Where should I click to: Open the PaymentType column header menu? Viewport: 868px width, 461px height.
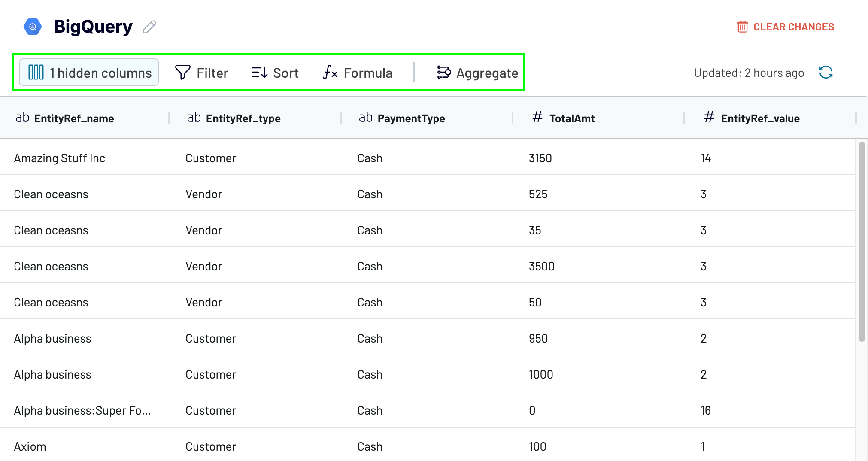point(411,118)
